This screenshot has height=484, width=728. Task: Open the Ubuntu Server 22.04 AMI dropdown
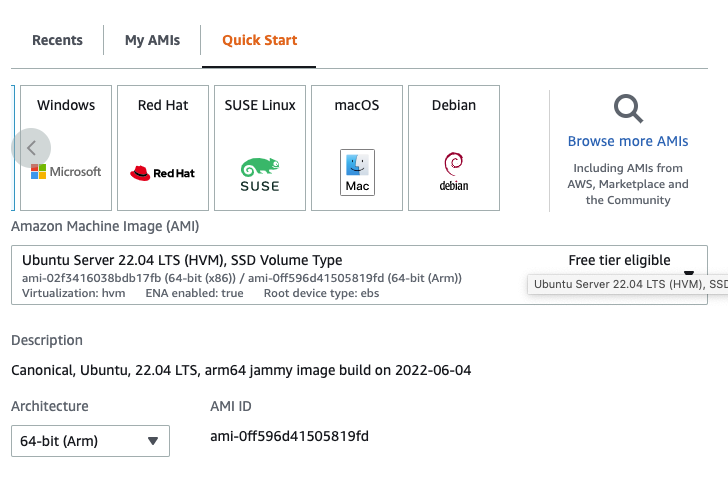click(x=359, y=275)
